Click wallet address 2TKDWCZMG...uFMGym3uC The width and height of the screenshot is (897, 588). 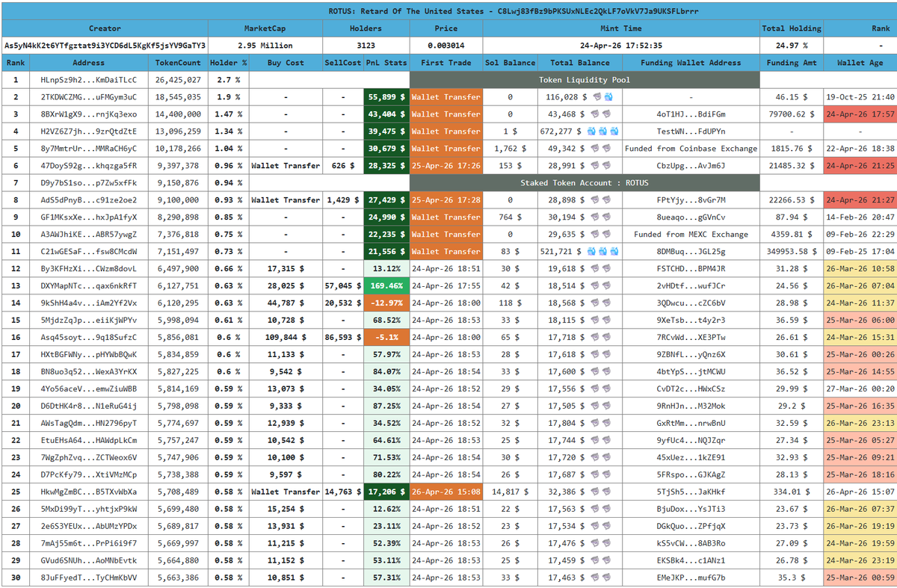(89, 97)
